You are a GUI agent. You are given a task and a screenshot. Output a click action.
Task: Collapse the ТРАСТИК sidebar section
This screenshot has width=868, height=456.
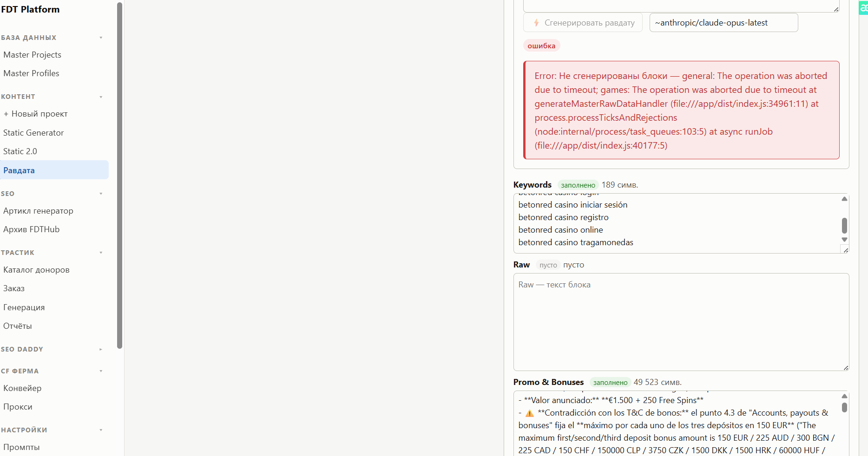[101, 253]
